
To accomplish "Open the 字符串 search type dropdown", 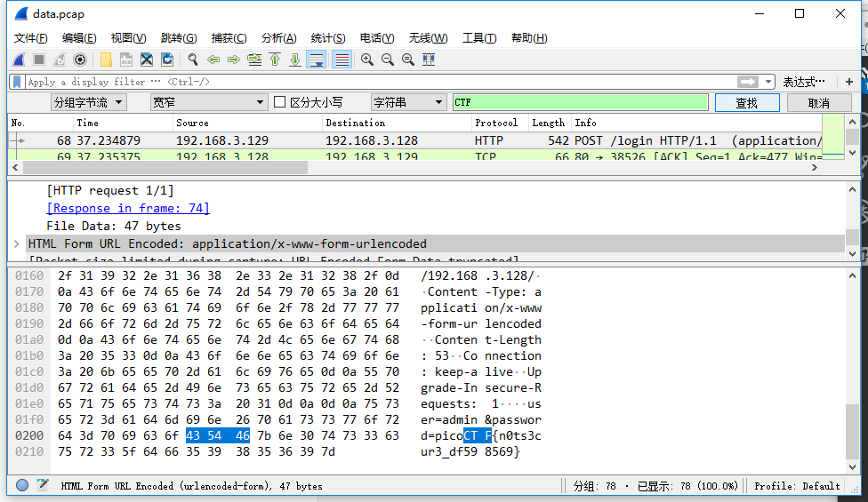I will click(408, 103).
